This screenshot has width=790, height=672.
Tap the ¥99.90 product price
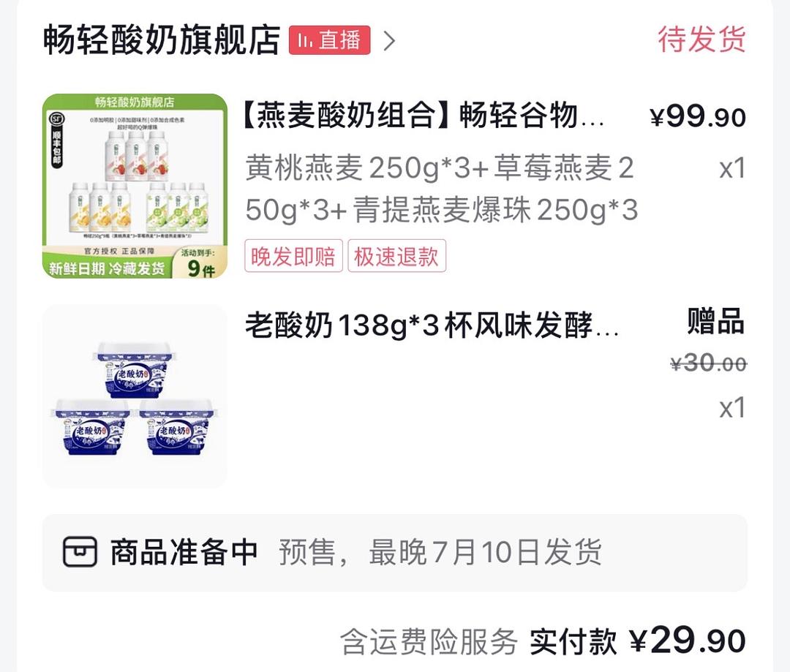pos(698,117)
